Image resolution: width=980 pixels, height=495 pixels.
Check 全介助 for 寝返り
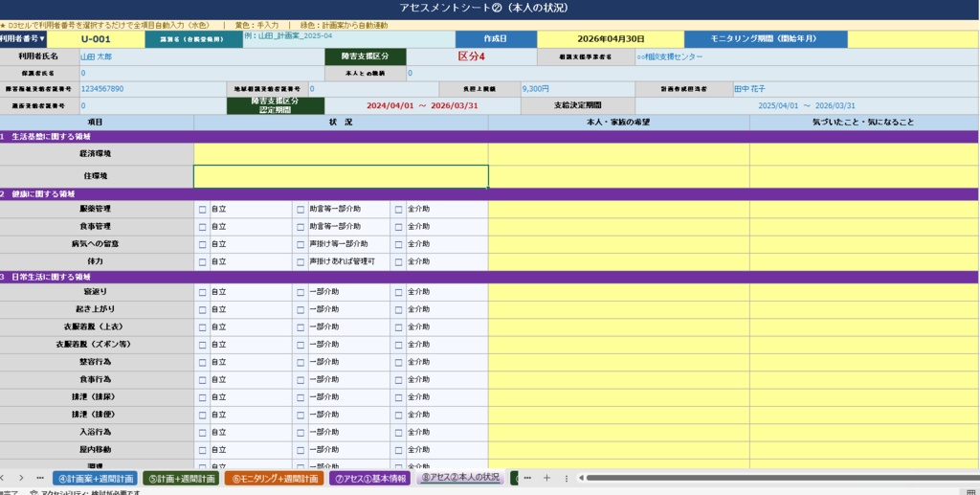(398, 292)
